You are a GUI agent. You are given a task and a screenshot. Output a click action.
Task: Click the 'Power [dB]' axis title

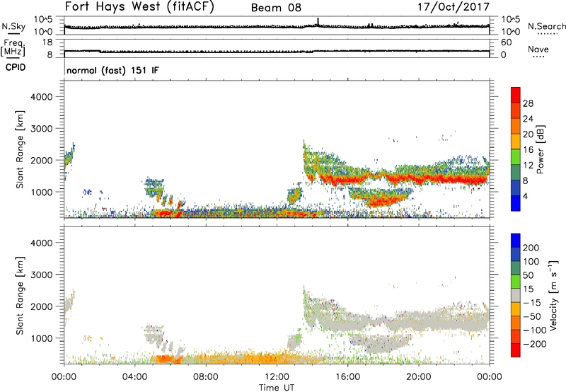540,149
